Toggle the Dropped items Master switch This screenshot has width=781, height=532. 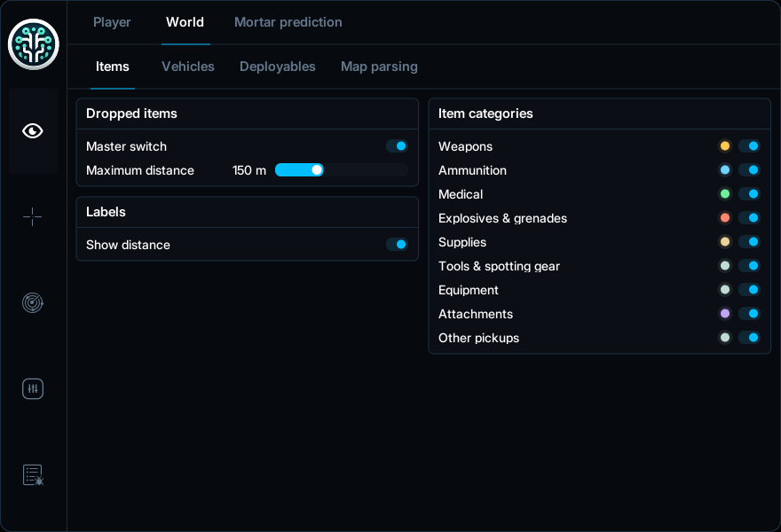pos(397,146)
